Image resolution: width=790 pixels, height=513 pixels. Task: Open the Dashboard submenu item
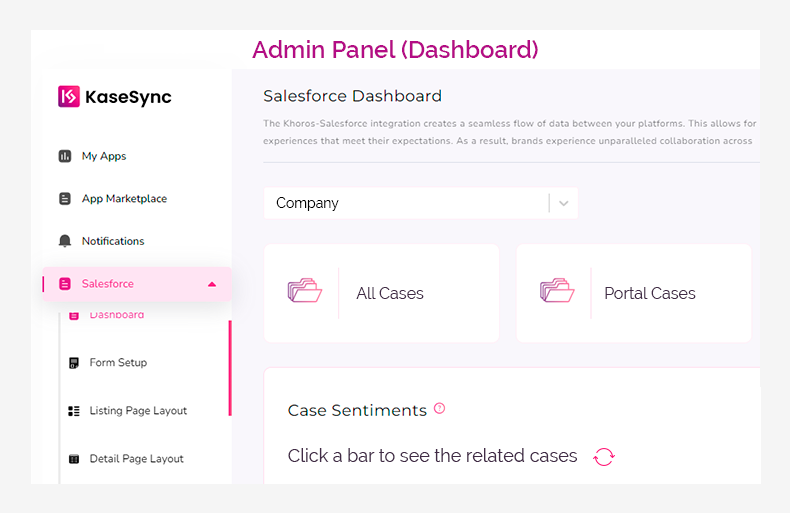point(116,316)
